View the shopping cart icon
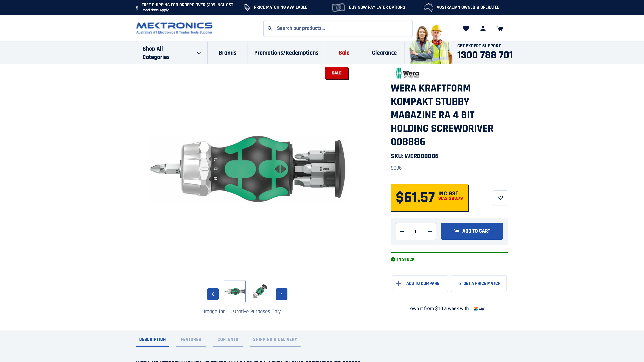644x362 pixels. point(499,28)
